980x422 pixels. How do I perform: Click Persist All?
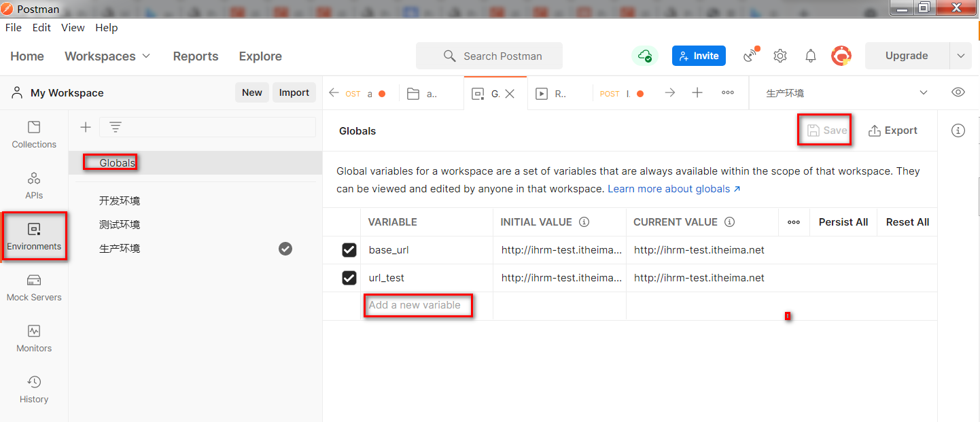tap(843, 222)
